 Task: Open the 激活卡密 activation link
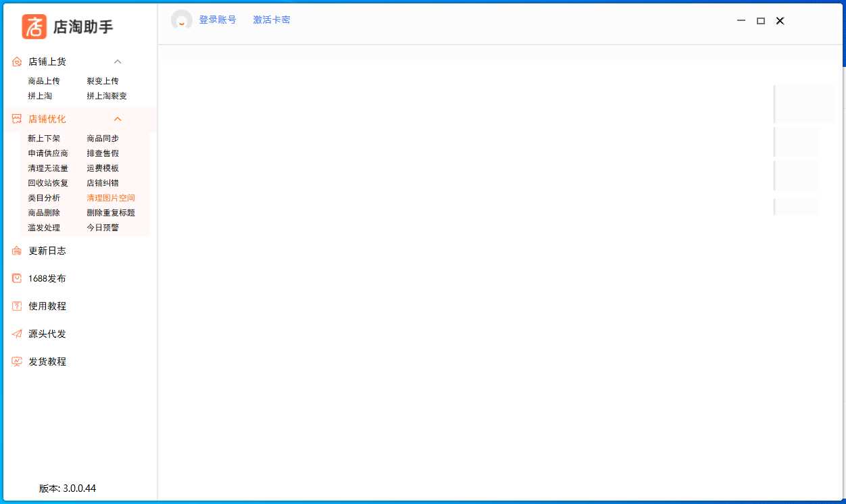pos(272,20)
